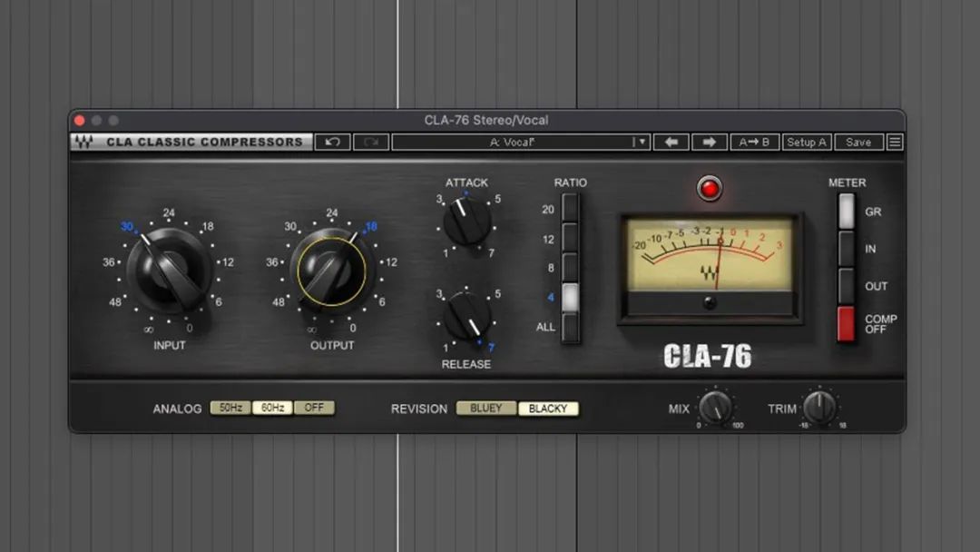Select the ALL ratio button
Screen dimensions: 980x552
[x=570, y=327]
